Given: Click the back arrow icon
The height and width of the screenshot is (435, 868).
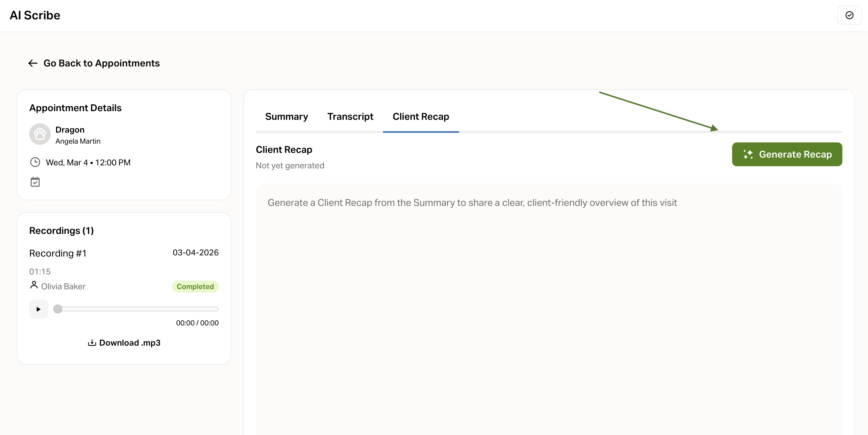Looking at the screenshot, I should point(33,63).
